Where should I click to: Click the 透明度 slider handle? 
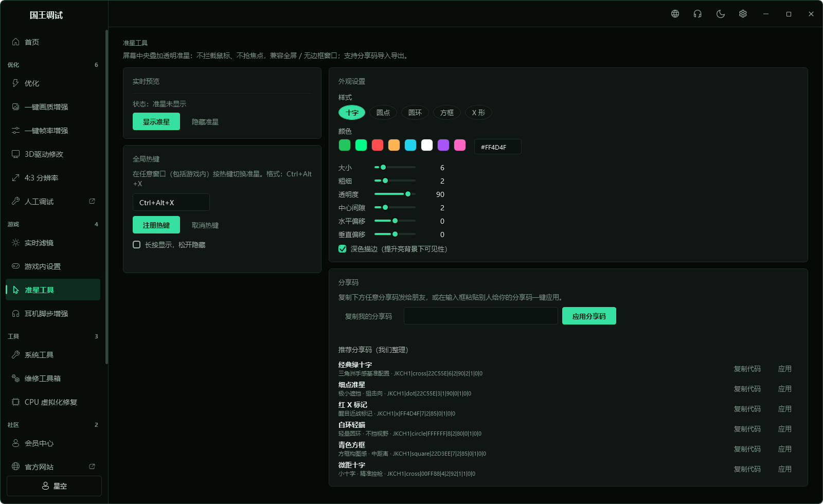pyautogui.click(x=408, y=194)
